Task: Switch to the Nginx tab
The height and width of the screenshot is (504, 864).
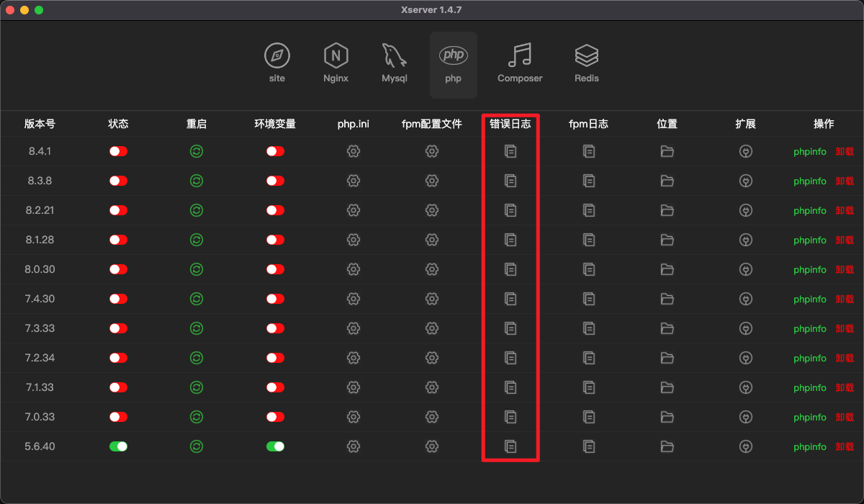Action: point(336,64)
